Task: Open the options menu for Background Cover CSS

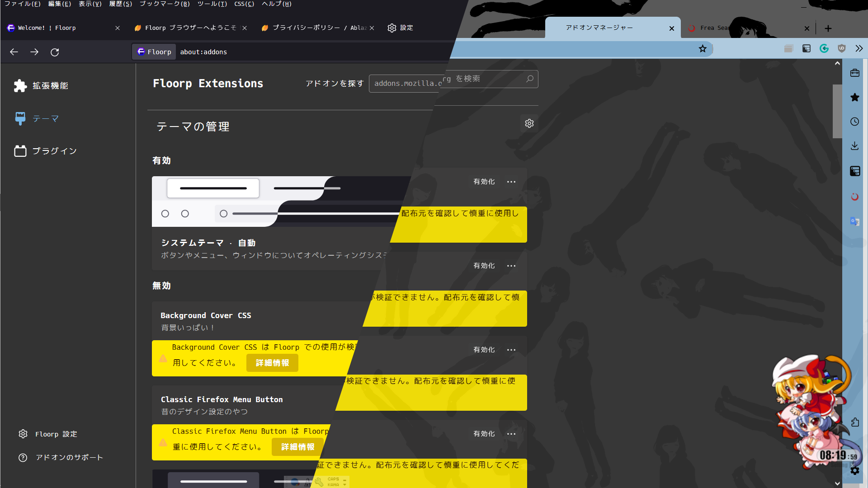Action: pos(511,349)
